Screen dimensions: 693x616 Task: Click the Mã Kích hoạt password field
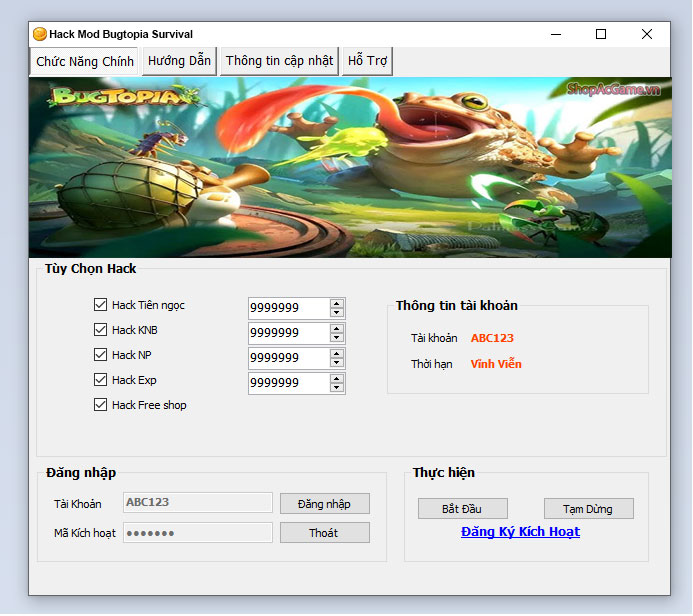click(x=198, y=533)
